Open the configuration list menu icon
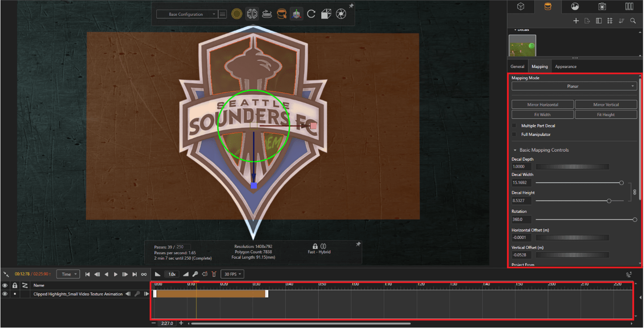 tap(222, 14)
